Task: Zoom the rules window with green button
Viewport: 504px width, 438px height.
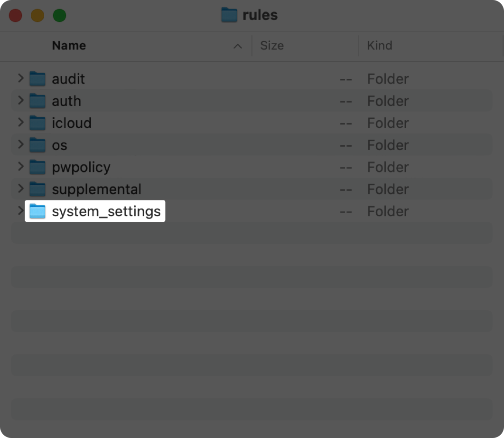Action: [x=59, y=16]
